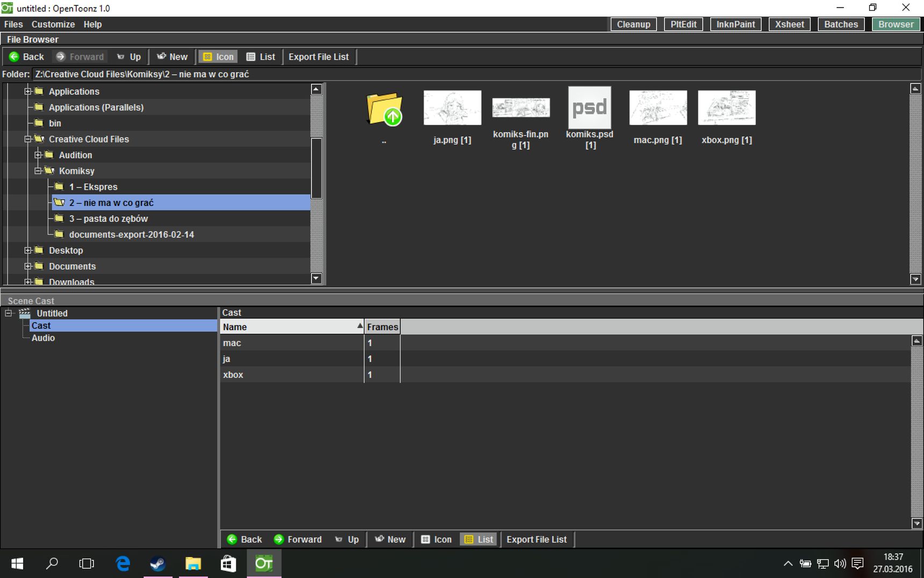
Task: Collapse the Creative Cloud Files node
Action: (x=28, y=139)
